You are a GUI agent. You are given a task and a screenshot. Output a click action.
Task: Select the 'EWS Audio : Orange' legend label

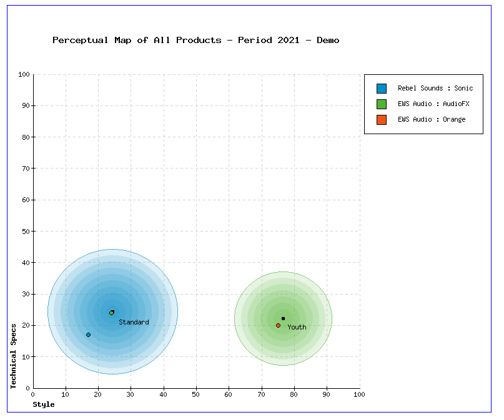tap(432, 119)
